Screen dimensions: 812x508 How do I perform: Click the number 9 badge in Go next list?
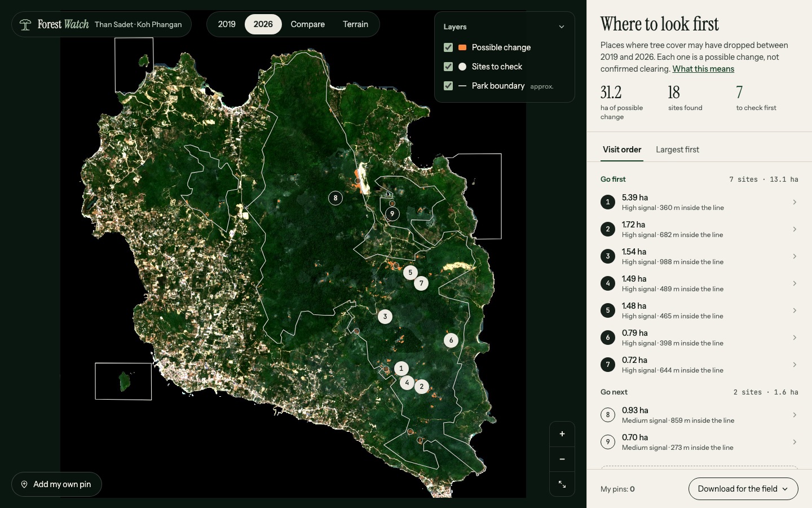point(608,442)
